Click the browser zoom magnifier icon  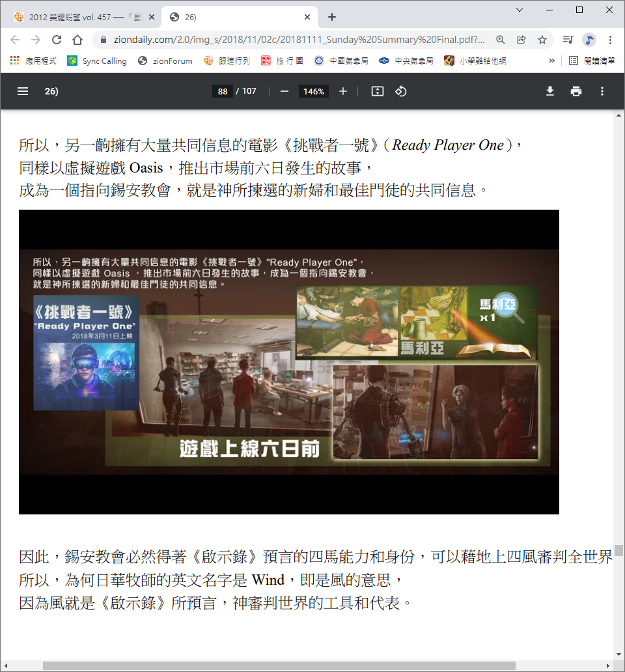pyautogui.click(x=501, y=40)
